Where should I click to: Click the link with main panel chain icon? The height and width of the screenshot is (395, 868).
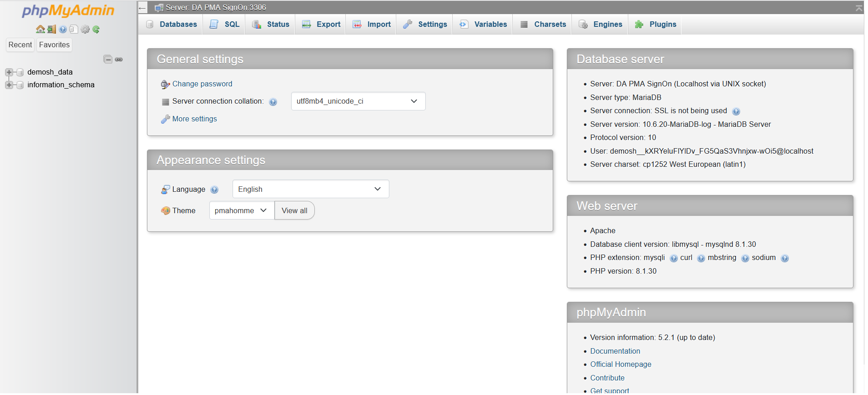coord(119,60)
